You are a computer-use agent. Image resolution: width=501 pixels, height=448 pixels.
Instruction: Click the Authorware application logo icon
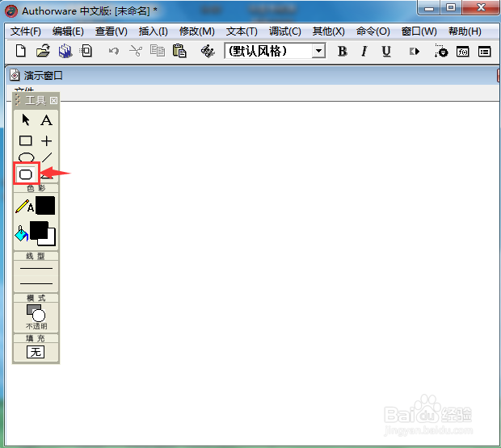click(11, 11)
